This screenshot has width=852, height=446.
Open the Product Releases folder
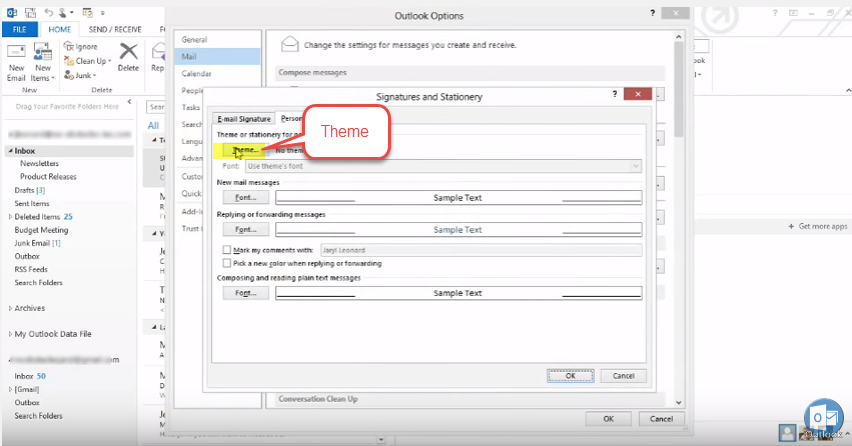pyautogui.click(x=48, y=177)
